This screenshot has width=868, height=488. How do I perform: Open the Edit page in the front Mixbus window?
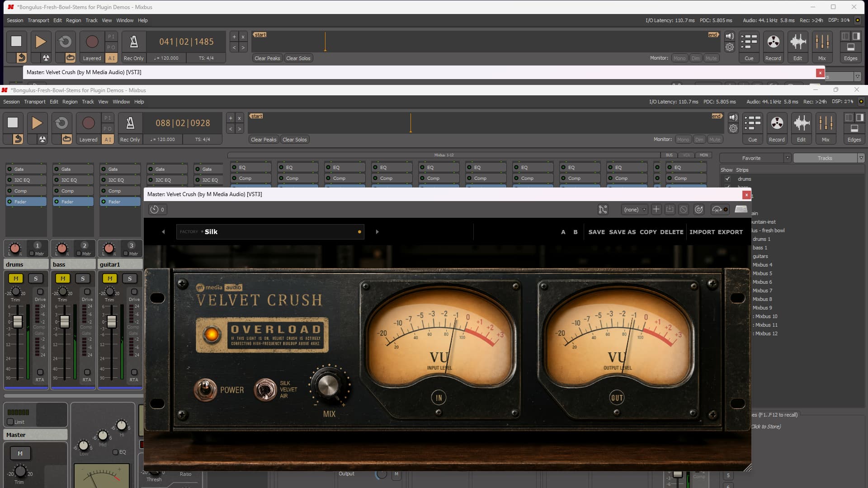point(801,128)
